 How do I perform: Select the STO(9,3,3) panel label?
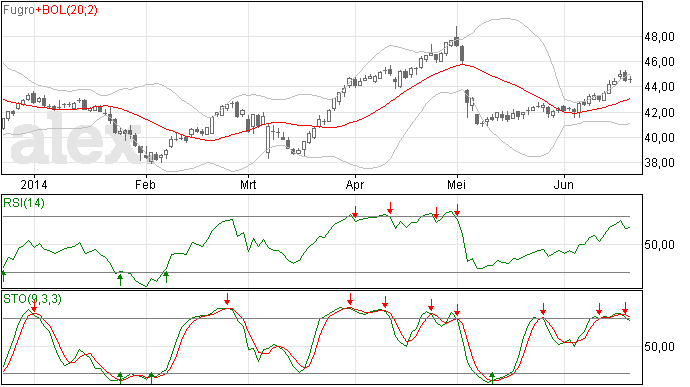32,299
